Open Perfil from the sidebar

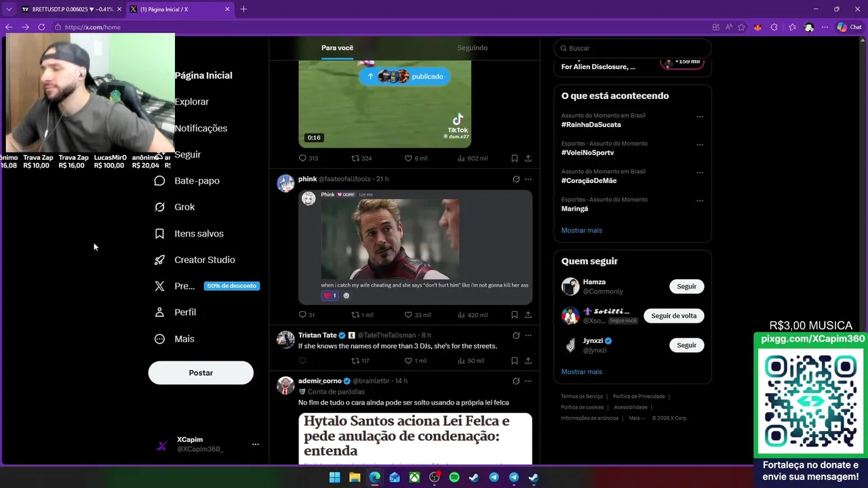point(176,312)
